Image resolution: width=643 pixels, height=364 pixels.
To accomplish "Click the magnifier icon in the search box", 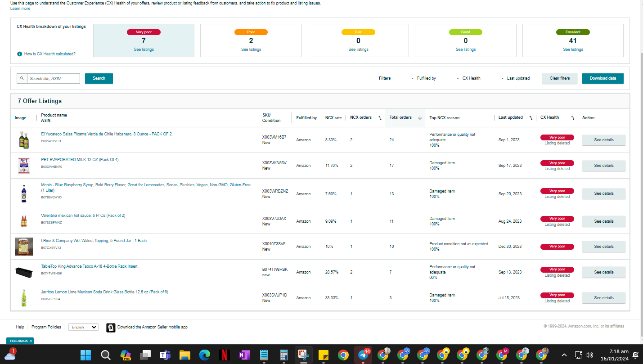I will point(22,78).
